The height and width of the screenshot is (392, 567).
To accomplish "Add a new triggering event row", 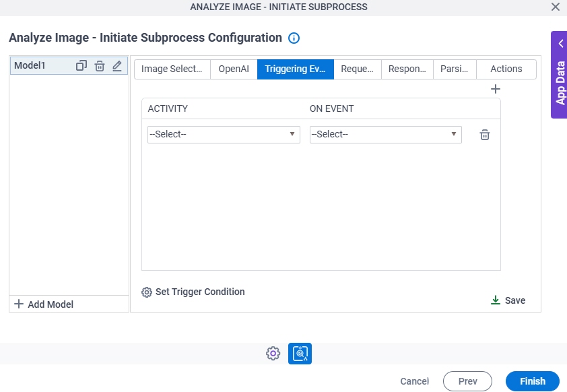I will pos(496,89).
